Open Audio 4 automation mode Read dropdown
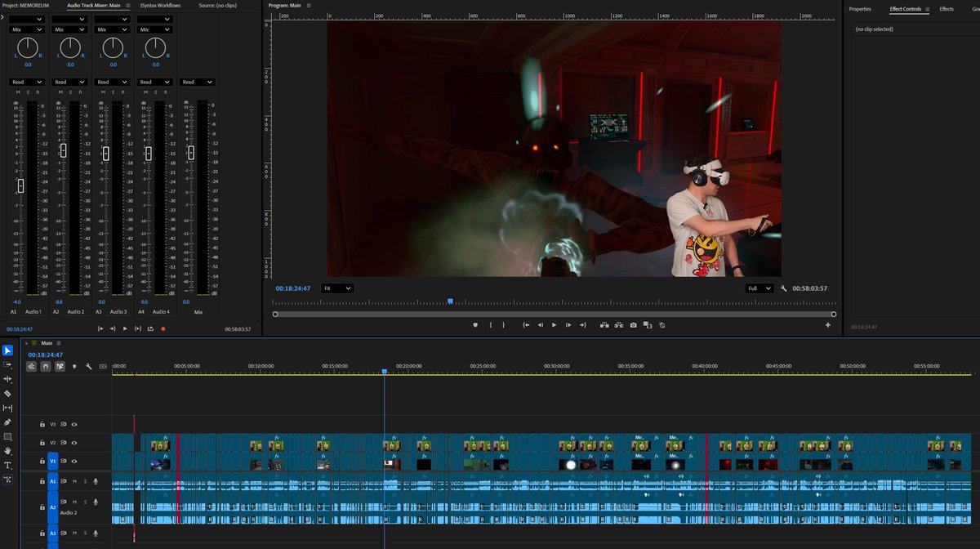 click(x=154, y=82)
